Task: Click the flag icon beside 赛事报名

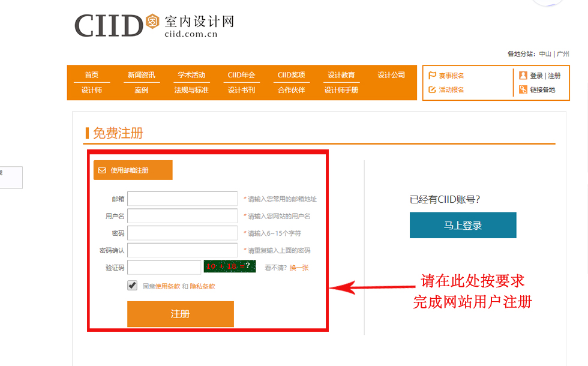Action: click(432, 76)
